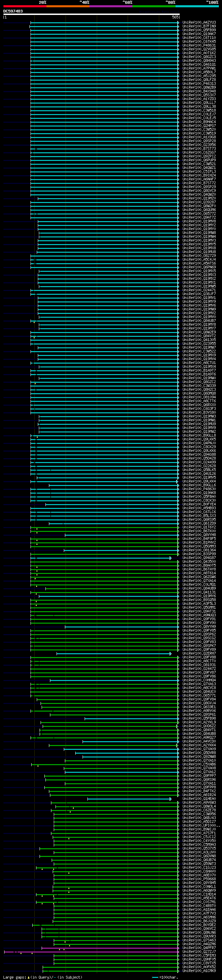Open hit UniRef100_C0LMQ1
The width and height of the screenshot is (222, 980).
[199, 584]
